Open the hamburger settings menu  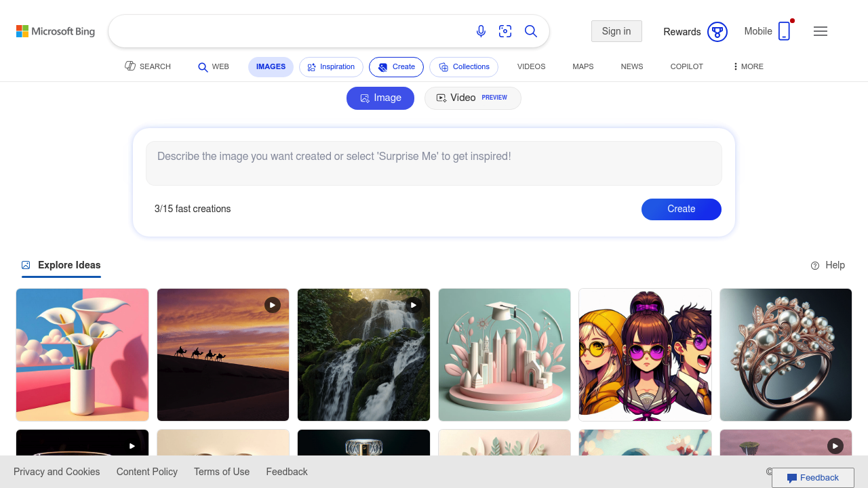click(821, 31)
